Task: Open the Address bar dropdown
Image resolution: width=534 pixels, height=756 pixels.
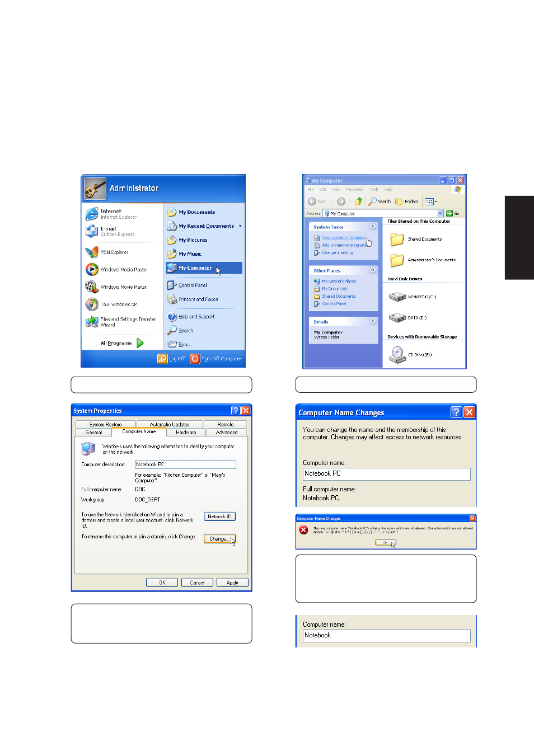Action: [440, 213]
